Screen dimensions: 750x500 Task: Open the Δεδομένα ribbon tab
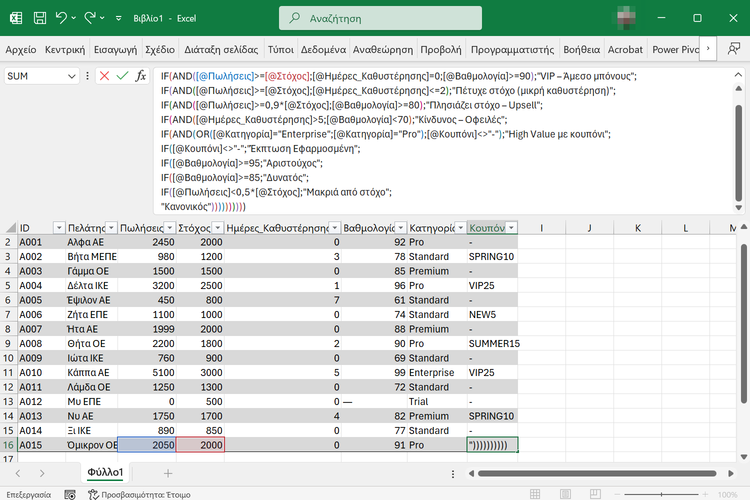point(323,49)
